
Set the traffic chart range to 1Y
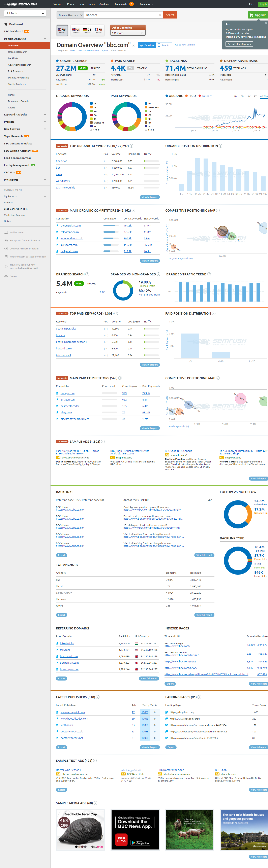[249, 96]
